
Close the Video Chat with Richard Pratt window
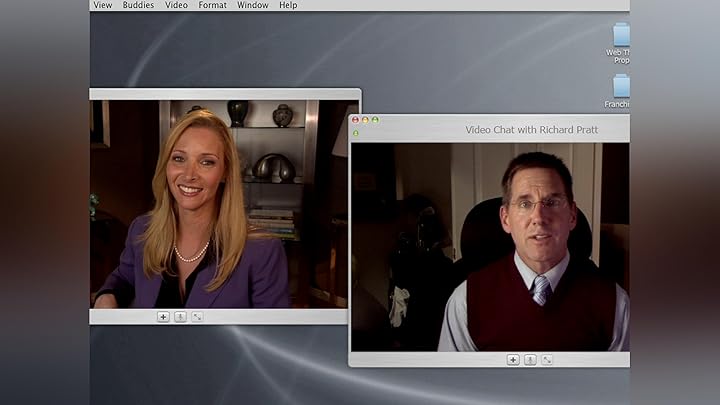(355, 120)
